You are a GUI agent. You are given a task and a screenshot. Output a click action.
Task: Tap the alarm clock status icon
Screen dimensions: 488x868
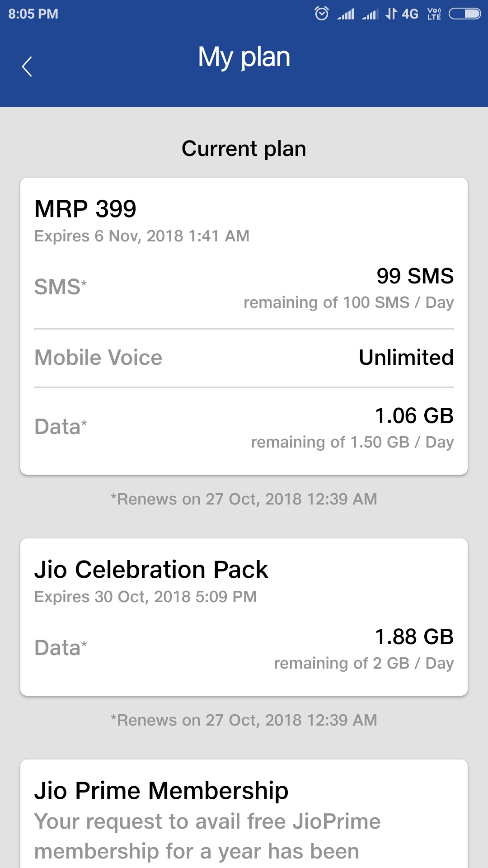click(x=321, y=14)
